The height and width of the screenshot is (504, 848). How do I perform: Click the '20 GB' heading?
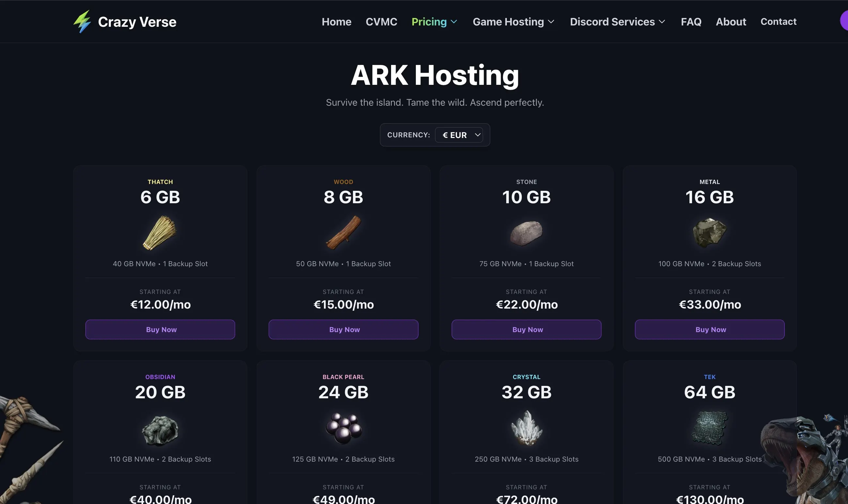(x=160, y=392)
